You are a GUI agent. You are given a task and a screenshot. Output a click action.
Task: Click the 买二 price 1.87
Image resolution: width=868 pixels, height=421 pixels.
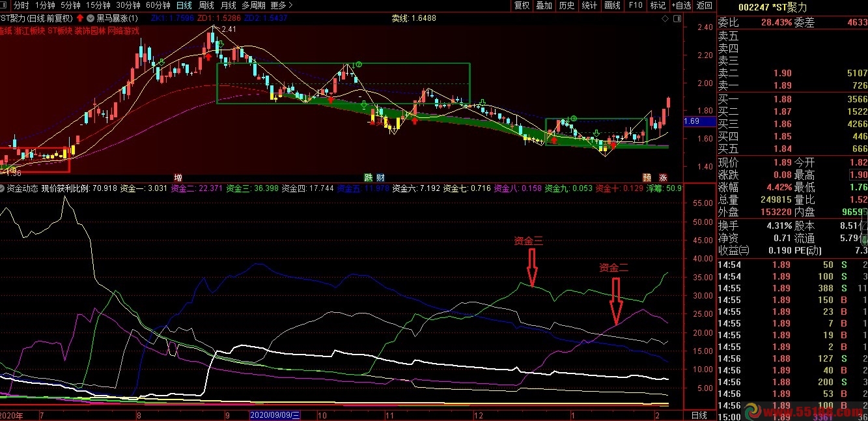tap(783, 112)
